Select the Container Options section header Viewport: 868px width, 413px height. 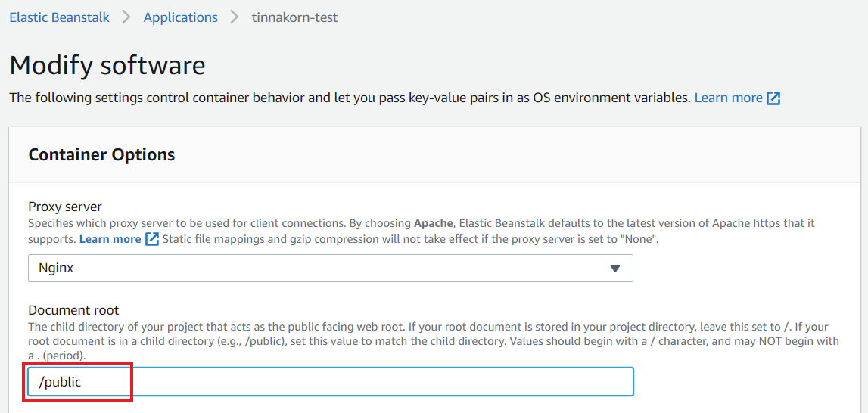(x=101, y=154)
